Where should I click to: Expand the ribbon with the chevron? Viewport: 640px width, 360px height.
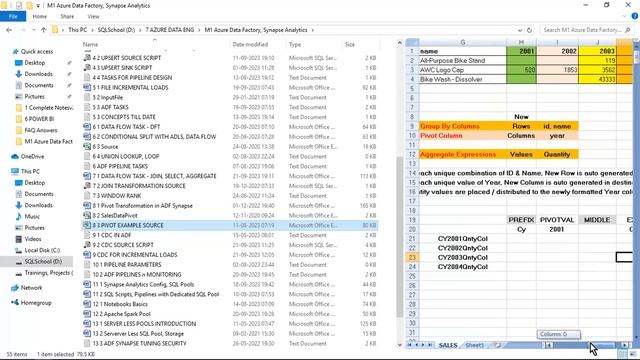tap(624, 16)
